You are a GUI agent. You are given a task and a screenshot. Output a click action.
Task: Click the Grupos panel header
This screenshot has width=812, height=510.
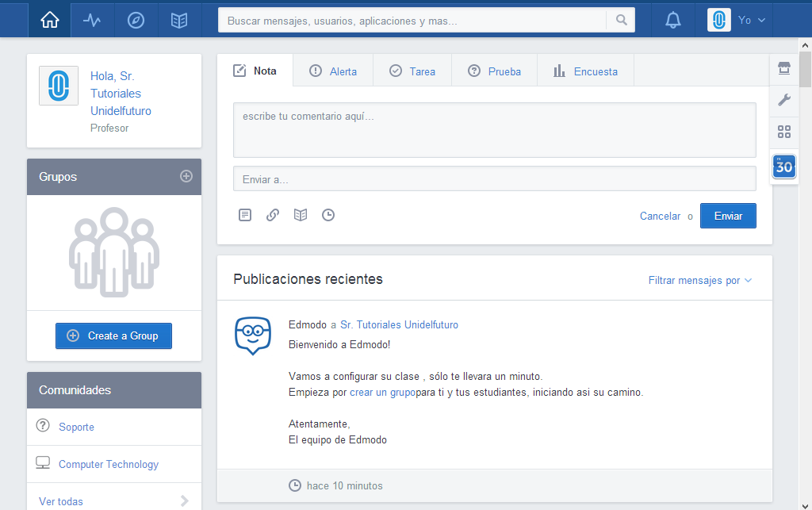pos(114,177)
